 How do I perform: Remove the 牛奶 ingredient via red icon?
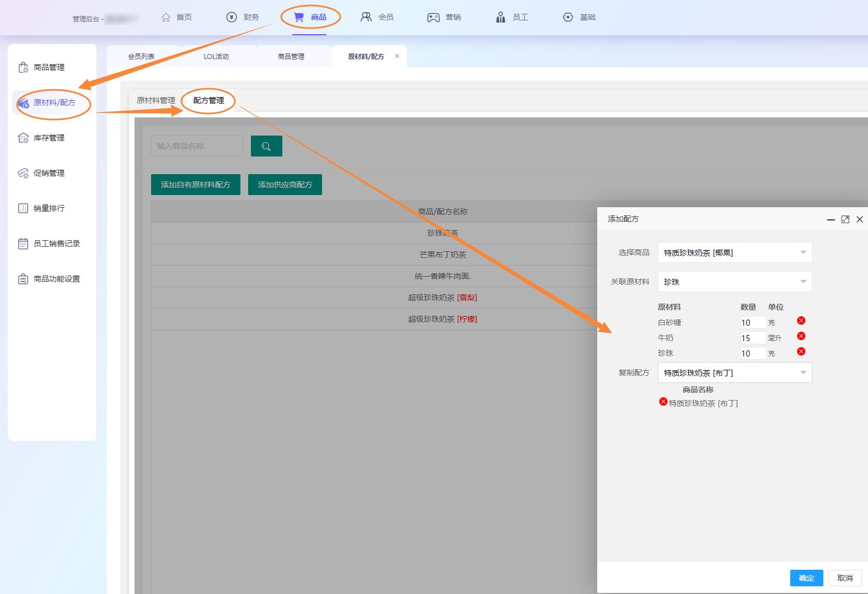click(801, 336)
